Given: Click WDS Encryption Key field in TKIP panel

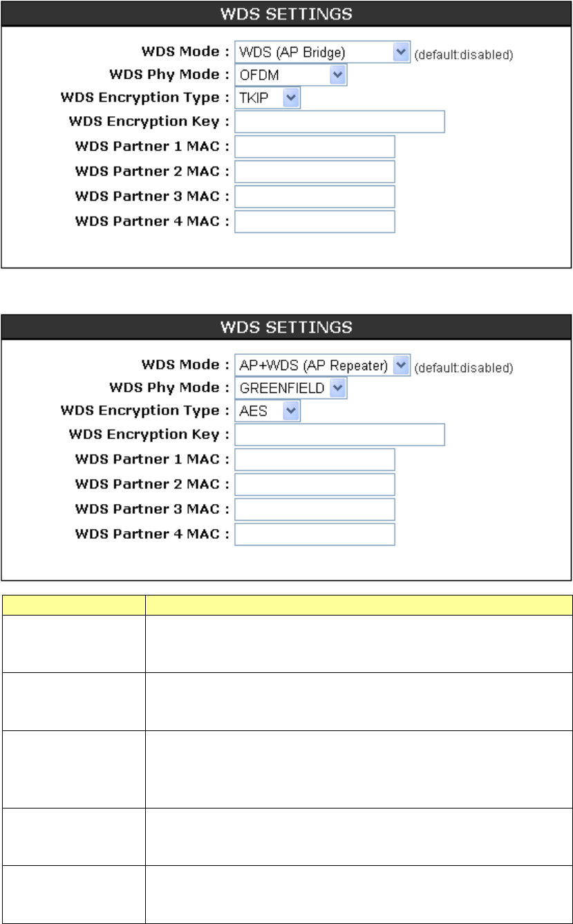Looking at the screenshot, I should 339,122.
